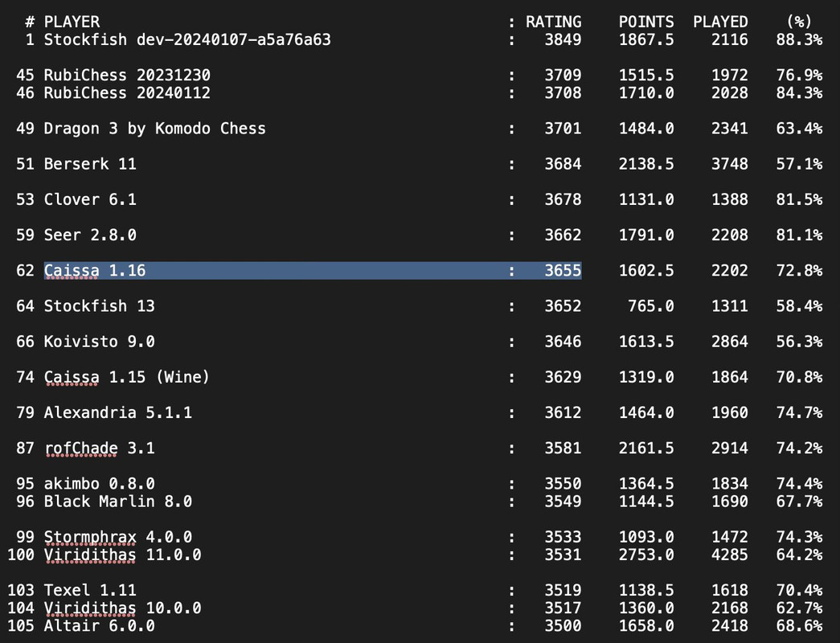Screen dimensions: 840x643
Task: Click Stormphrax 4.0.0 player name
Action: click(x=118, y=537)
